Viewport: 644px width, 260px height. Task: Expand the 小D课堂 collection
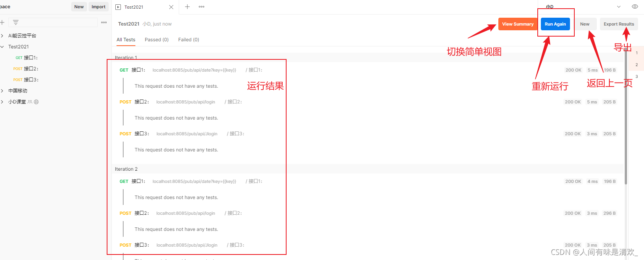pyautogui.click(x=2, y=102)
